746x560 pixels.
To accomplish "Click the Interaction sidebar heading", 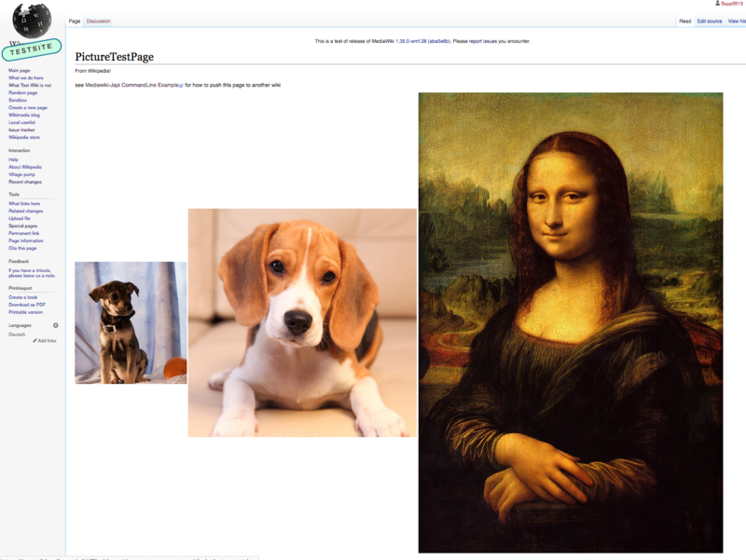I will coord(19,151).
